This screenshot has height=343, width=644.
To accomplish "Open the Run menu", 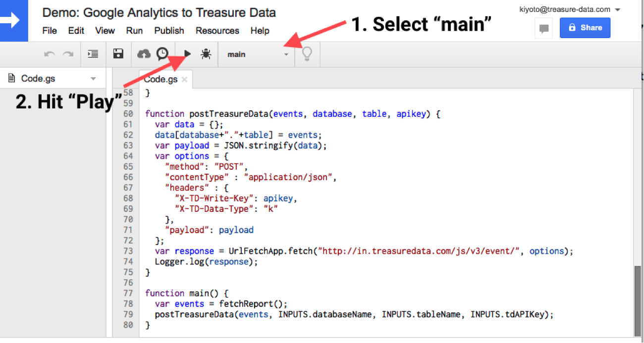I will click(134, 31).
